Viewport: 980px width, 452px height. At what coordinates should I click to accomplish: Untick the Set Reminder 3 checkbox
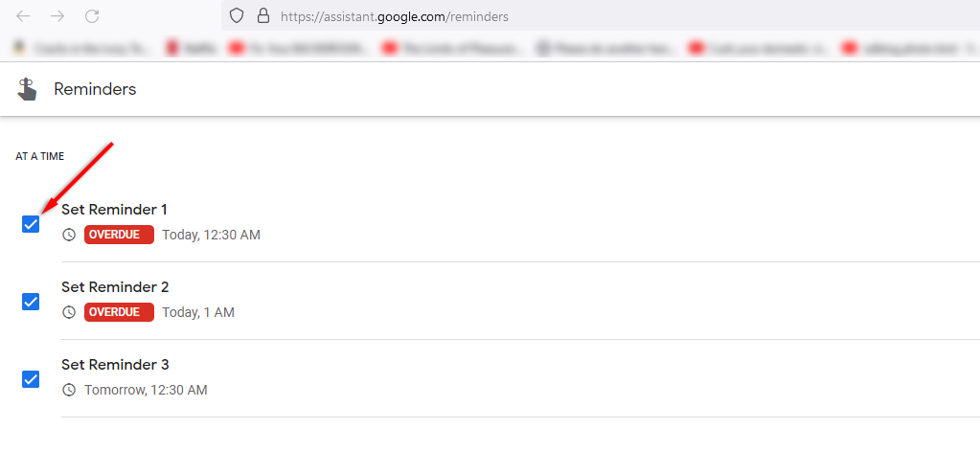coord(31,379)
